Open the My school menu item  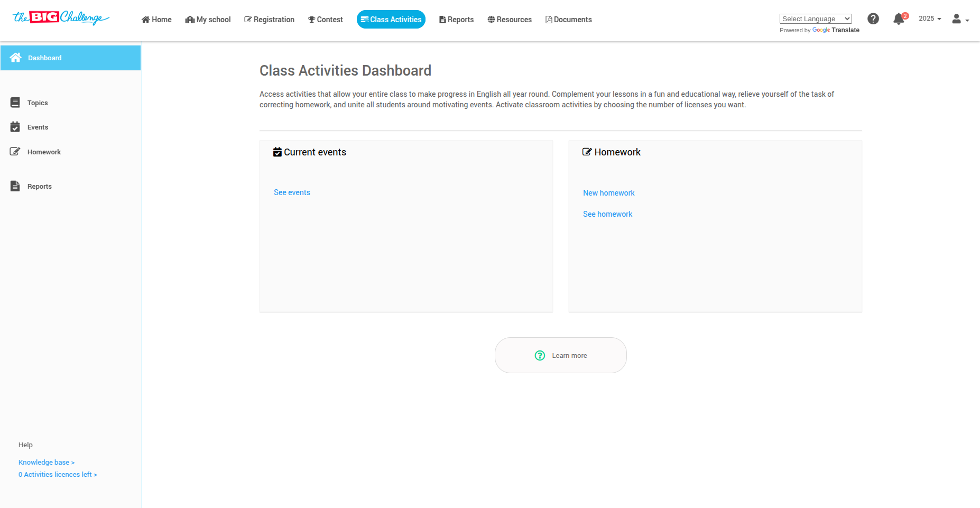[x=208, y=20]
